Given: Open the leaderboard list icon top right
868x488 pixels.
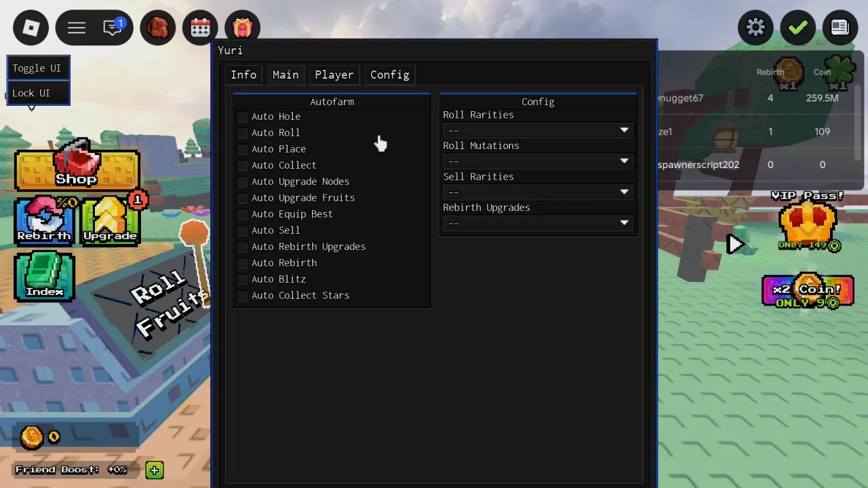Looking at the screenshot, I should (x=840, y=28).
